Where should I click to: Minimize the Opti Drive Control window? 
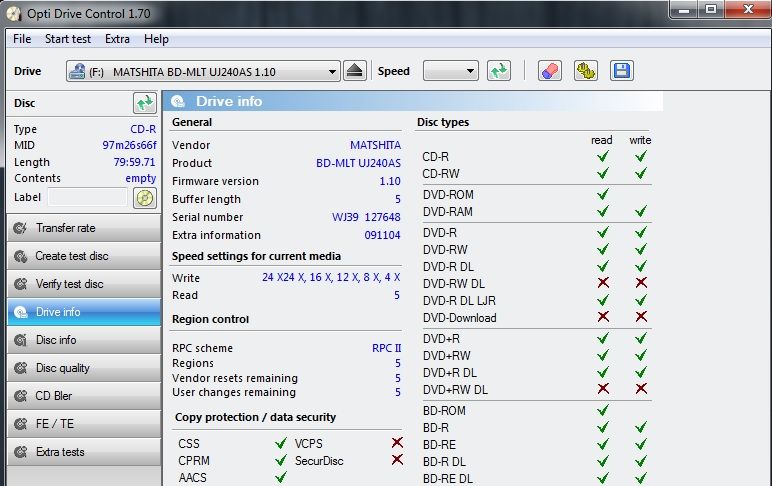(x=684, y=9)
